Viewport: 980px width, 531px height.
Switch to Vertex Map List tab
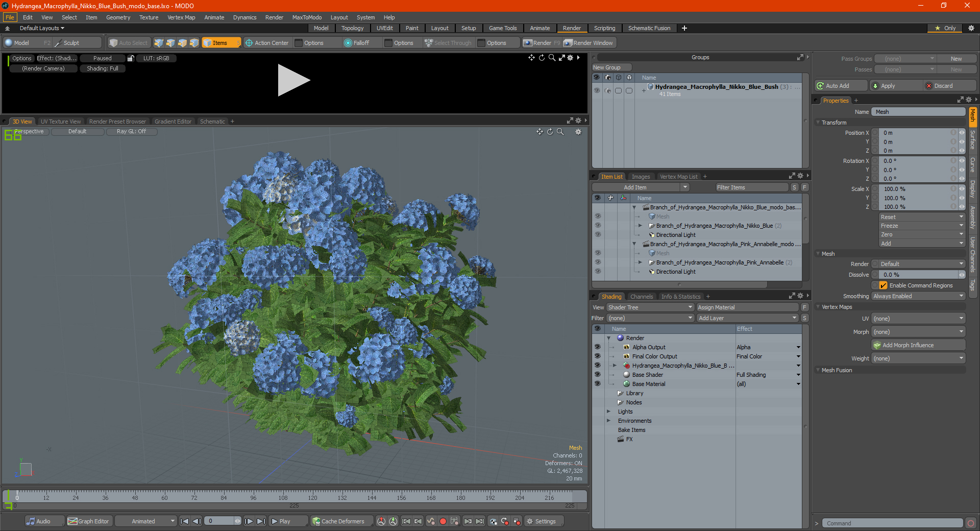678,177
